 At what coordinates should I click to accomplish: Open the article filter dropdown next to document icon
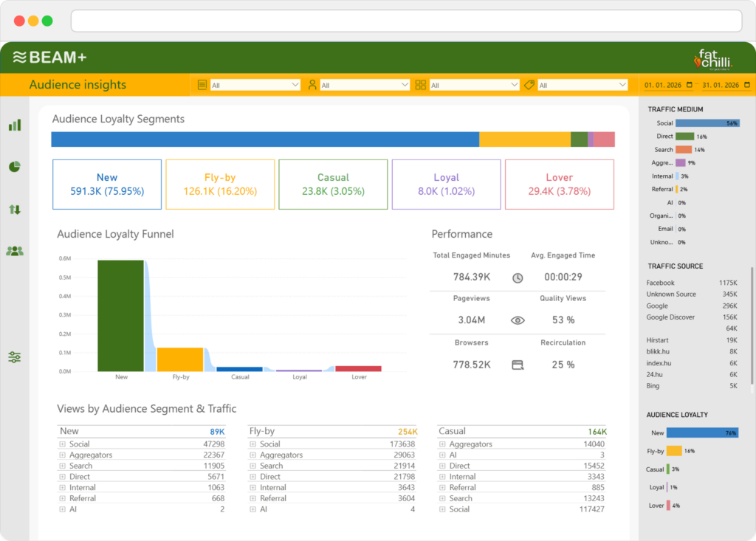(x=255, y=85)
